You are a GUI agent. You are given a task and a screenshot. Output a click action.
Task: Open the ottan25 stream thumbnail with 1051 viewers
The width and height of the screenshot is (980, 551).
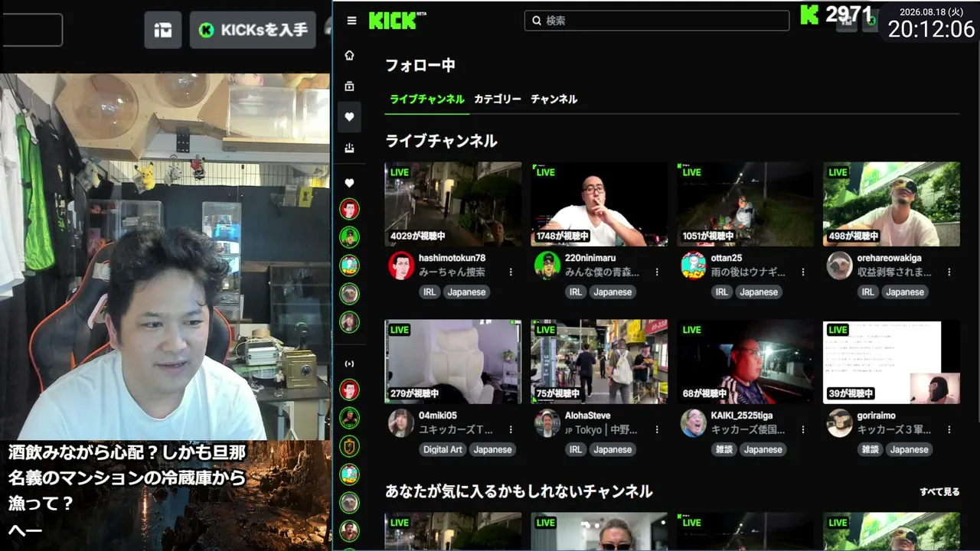[746, 204]
